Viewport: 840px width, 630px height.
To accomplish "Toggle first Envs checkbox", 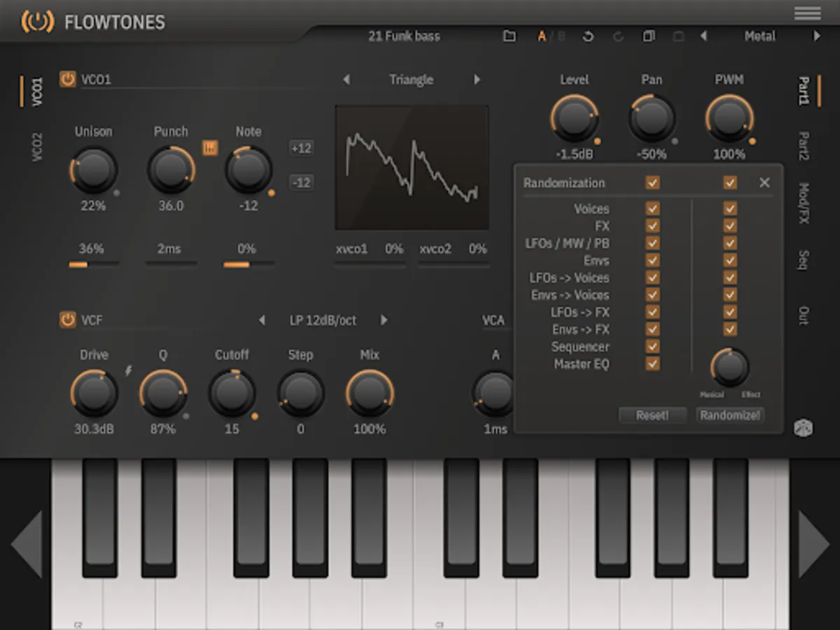I will [652, 260].
